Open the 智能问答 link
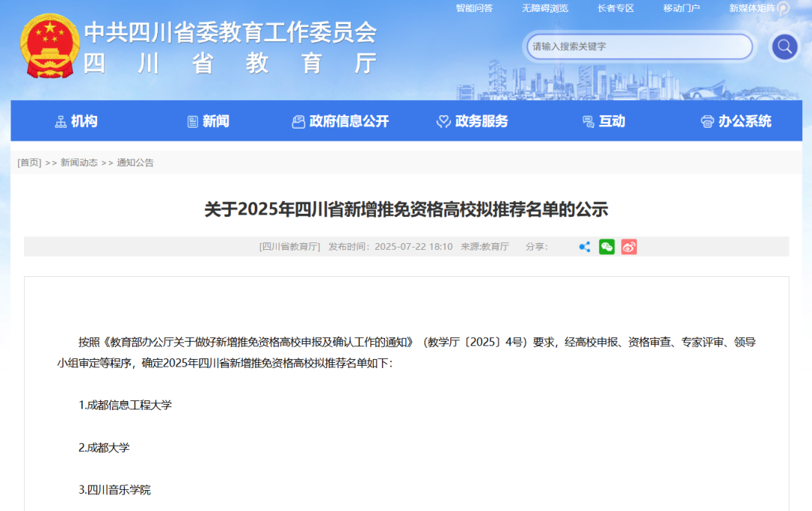This screenshot has height=511, width=812. (474, 8)
